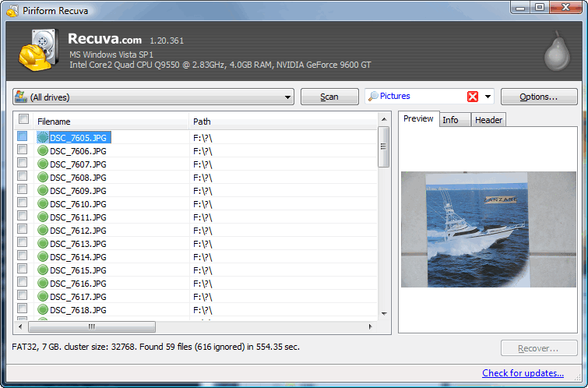
Task: Check the box for DSC_7618.JPG
Action: [x=22, y=308]
